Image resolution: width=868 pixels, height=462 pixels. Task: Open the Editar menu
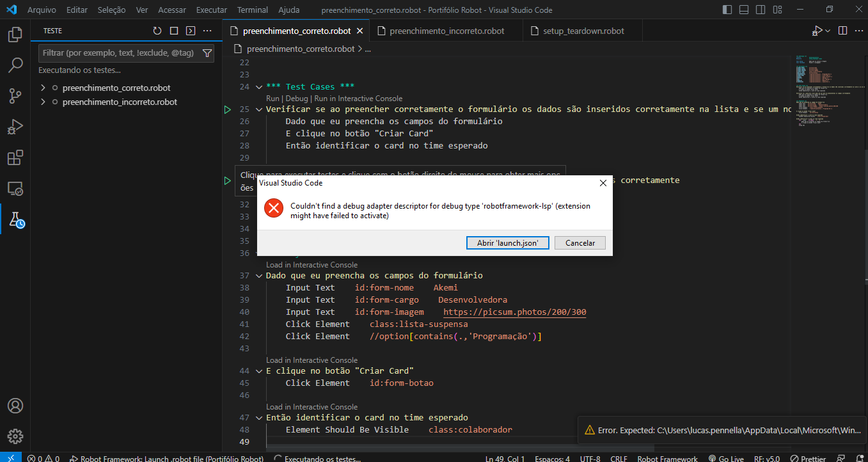tap(77, 10)
